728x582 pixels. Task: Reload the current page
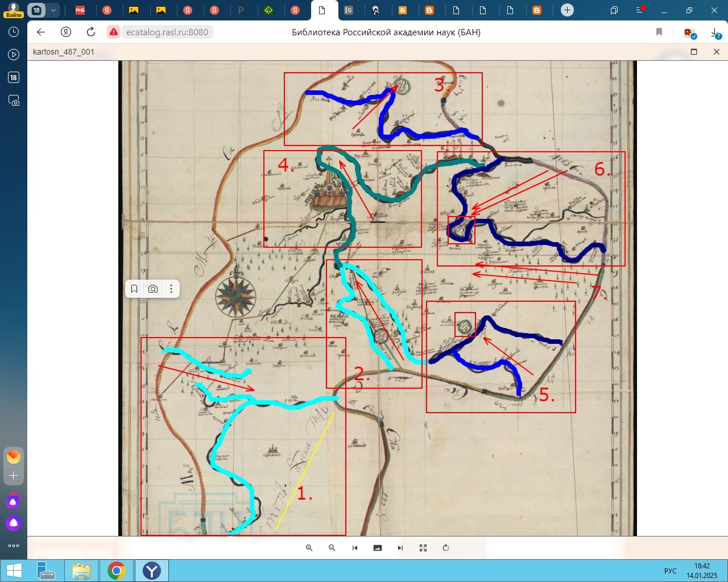(91, 32)
